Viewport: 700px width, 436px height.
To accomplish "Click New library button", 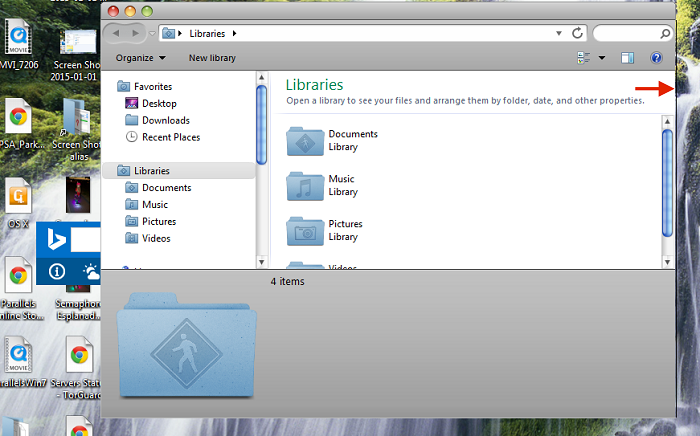I will 212,58.
